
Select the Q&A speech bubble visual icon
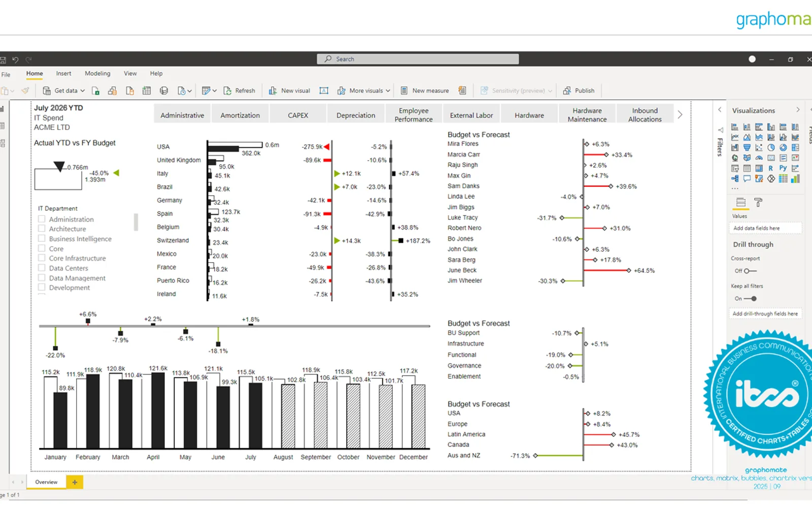[x=747, y=179]
